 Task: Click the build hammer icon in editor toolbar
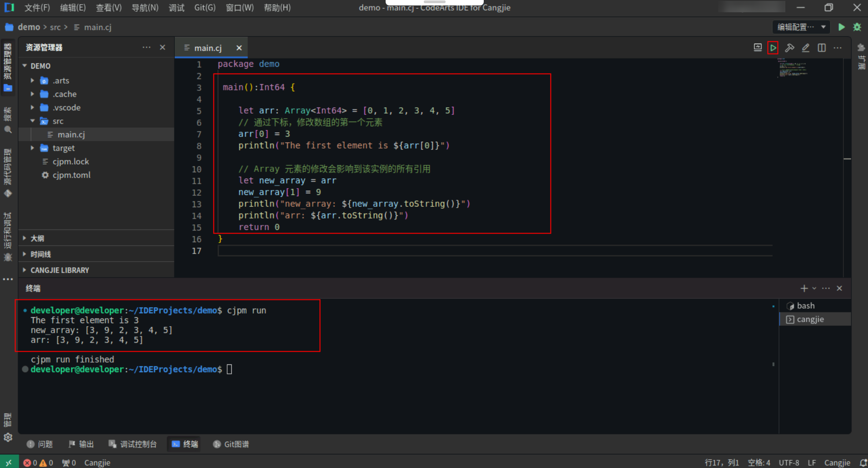pos(789,48)
